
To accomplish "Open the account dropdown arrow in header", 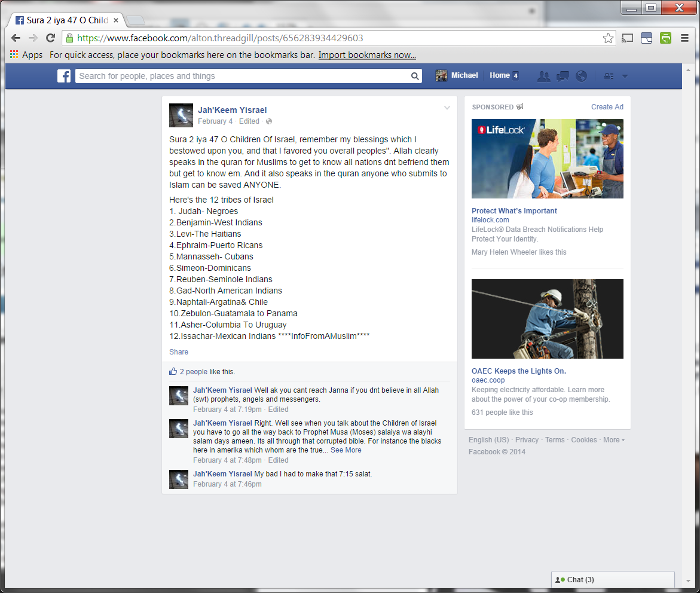I will (x=625, y=77).
